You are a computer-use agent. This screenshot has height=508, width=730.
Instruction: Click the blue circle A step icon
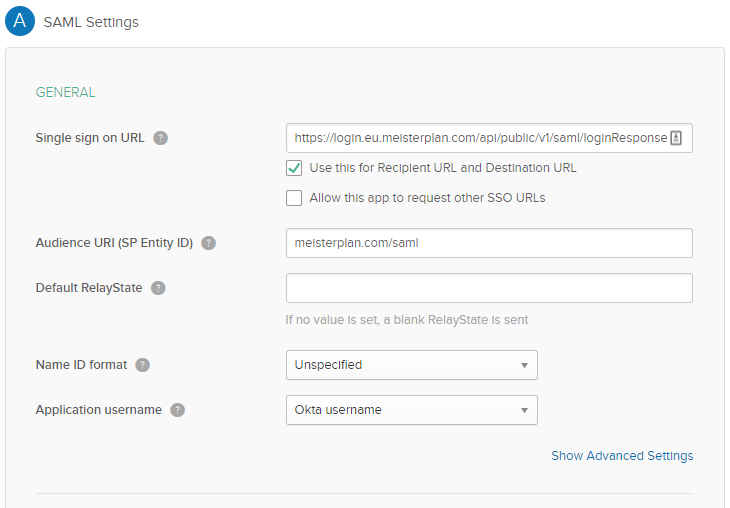click(x=20, y=21)
